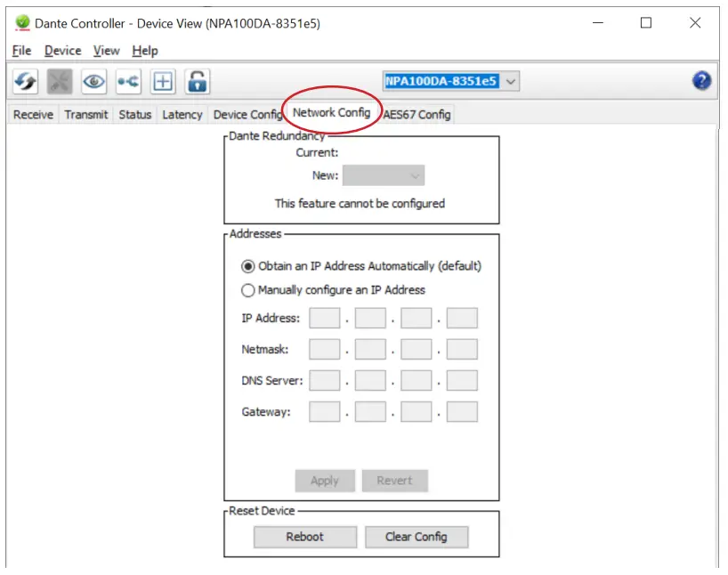Image resolution: width=728 pixels, height=575 pixels.
Task: Click second octet field of IP Address
Action: coord(370,318)
